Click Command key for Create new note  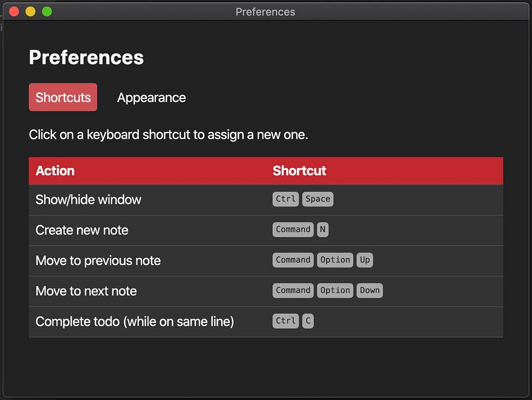tap(293, 229)
